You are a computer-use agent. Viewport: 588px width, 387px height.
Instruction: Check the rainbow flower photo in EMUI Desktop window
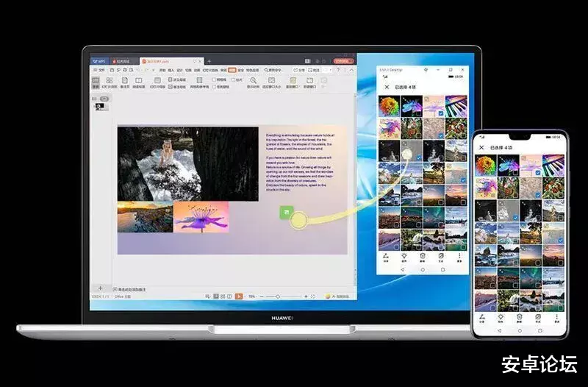pyautogui.click(x=397, y=113)
